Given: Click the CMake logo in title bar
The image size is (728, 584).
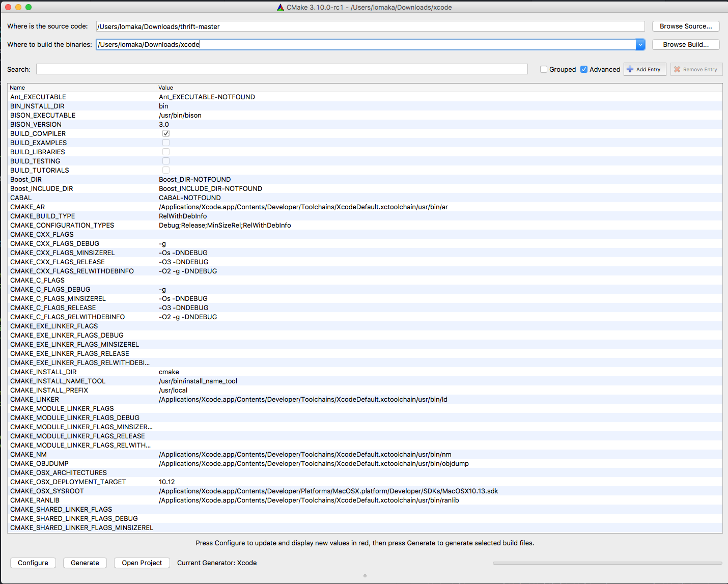Looking at the screenshot, I should (281, 7).
